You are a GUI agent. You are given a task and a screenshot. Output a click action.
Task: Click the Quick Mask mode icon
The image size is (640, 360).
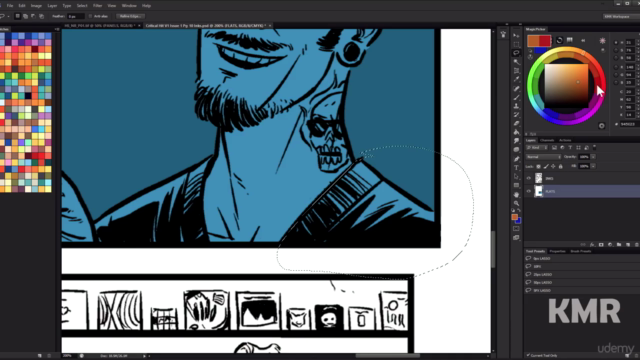coord(516,229)
